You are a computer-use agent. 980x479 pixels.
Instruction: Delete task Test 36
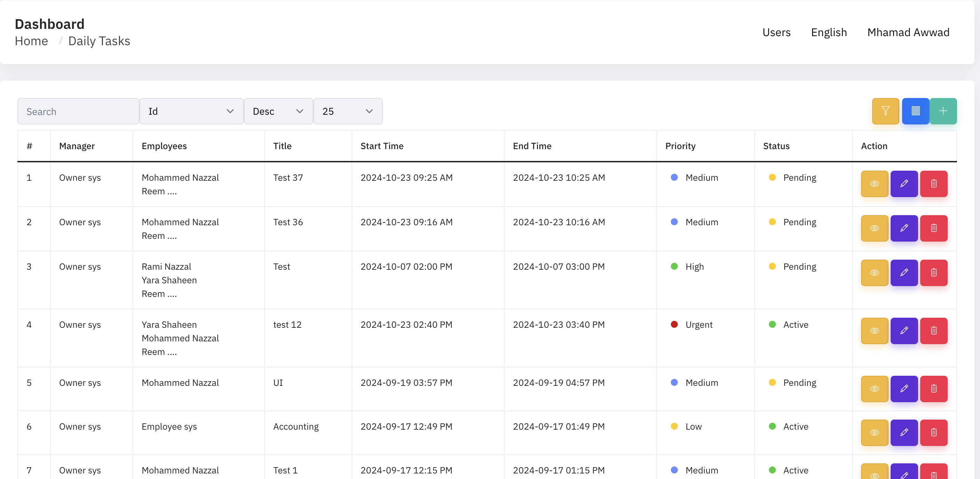934,228
